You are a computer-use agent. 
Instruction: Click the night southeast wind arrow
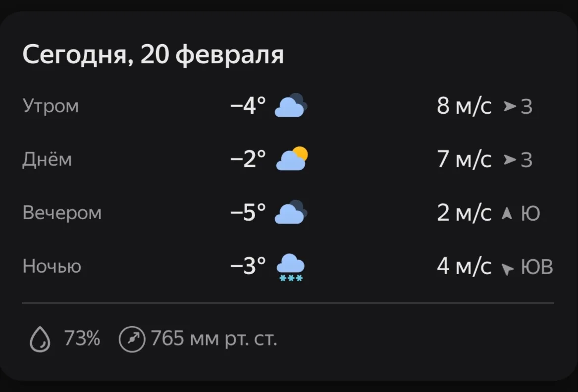tap(508, 269)
